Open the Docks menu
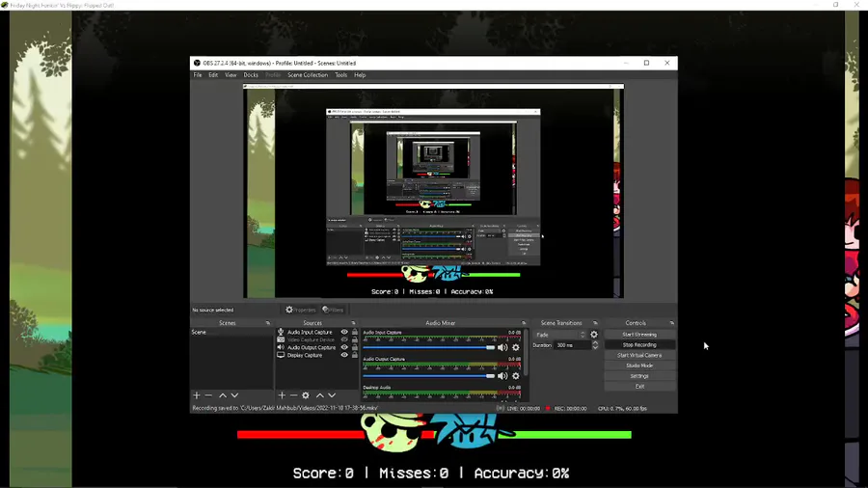Image resolution: width=868 pixels, height=488 pixels. pyautogui.click(x=251, y=75)
